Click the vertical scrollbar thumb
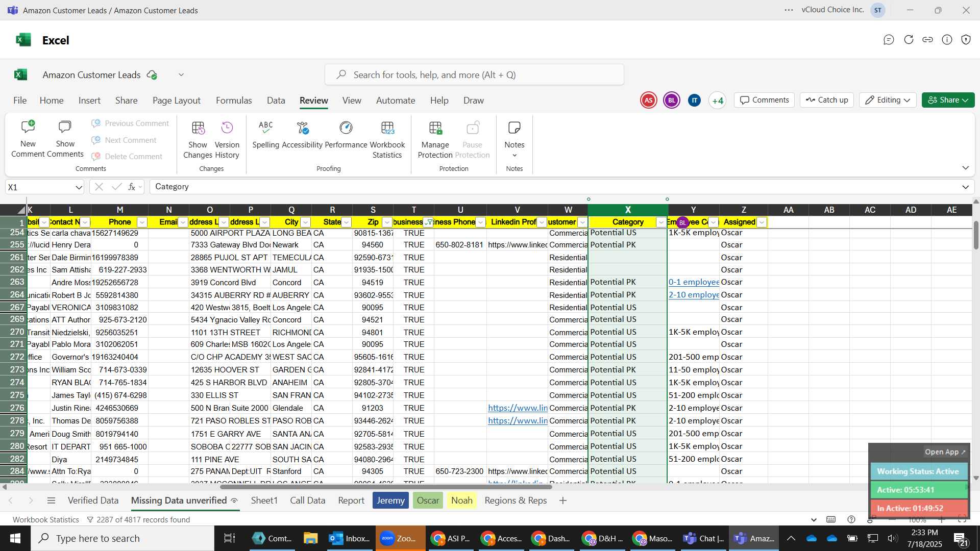The height and width of the screenshot is (551, 980). coord(976,235)
